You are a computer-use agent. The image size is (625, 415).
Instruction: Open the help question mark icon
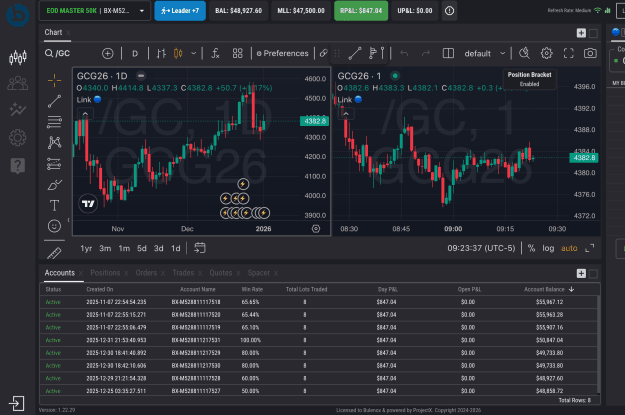click(18, 165)
